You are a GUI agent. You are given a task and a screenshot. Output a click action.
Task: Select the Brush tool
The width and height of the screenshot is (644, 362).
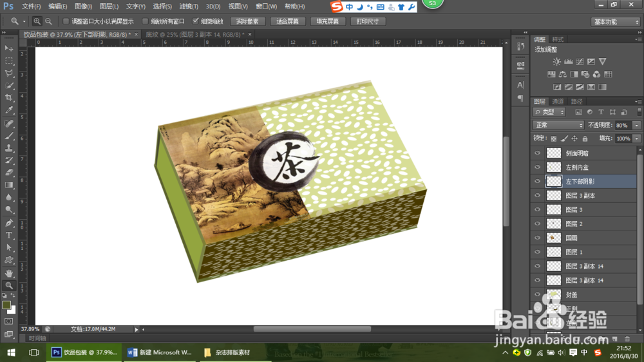pos(8,136)
